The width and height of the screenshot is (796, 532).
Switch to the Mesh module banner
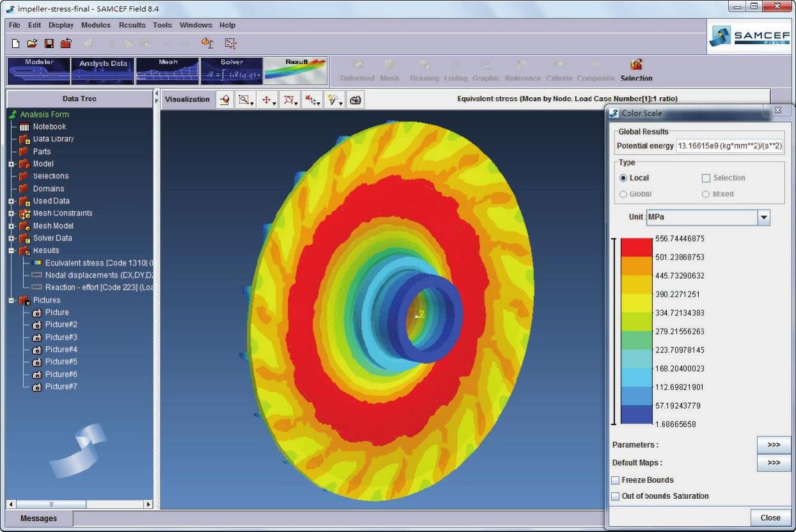tap(167, 70)
